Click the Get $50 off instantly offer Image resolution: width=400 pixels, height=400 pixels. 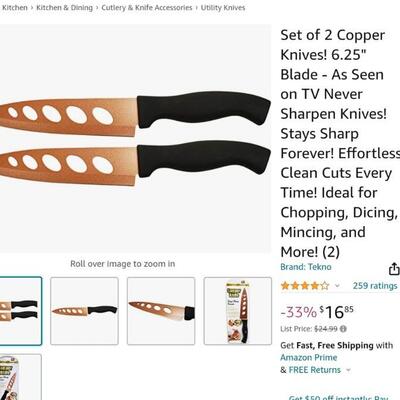pos(338,397)
